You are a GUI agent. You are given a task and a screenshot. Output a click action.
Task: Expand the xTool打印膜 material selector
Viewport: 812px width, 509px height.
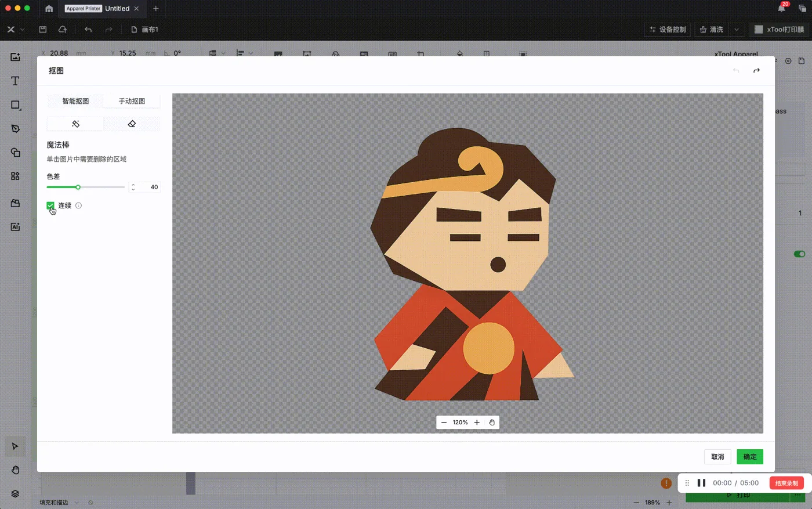(x=780, y=30)
